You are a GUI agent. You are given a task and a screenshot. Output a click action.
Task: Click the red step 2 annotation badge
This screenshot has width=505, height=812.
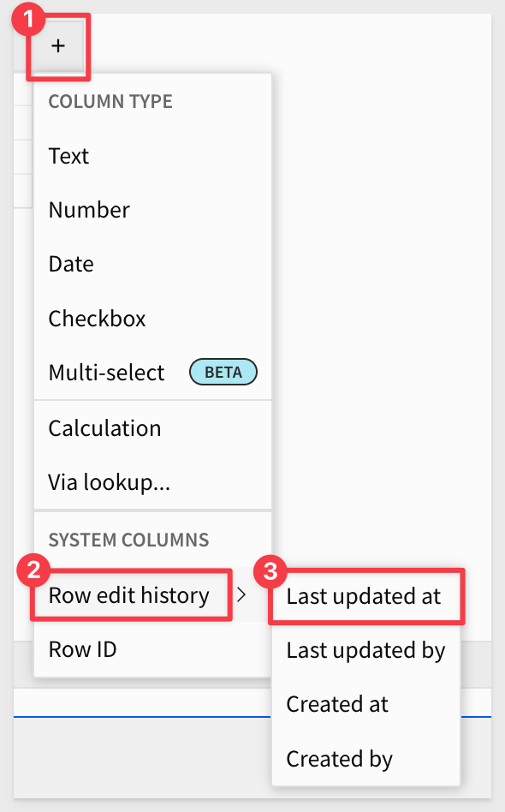[33, 570]
